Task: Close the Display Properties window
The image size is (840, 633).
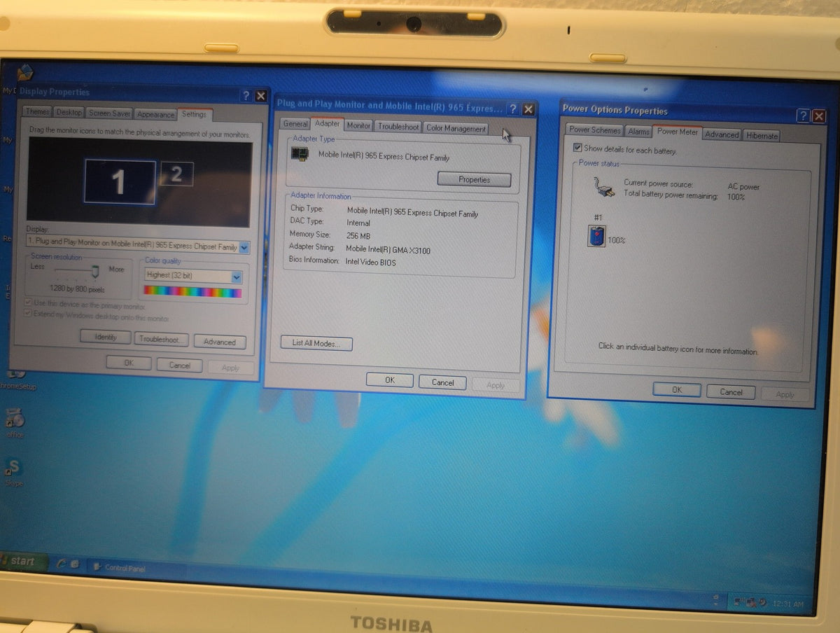Action: click(x=260, y=97)
